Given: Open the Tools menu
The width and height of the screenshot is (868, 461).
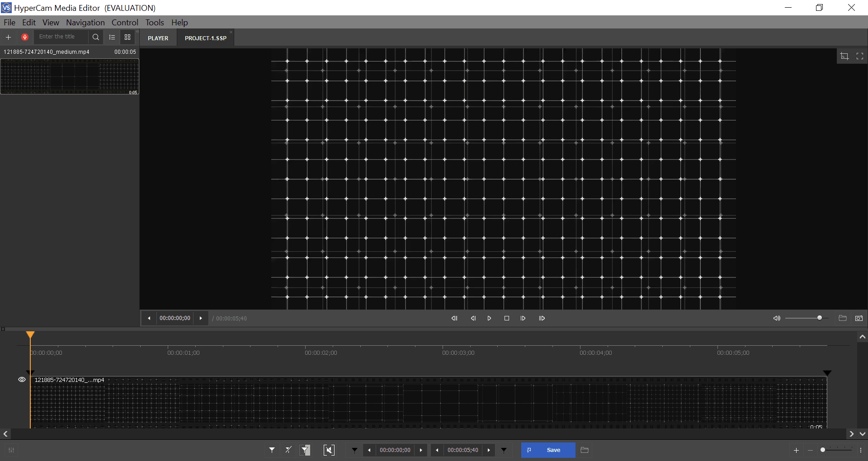Looking at the screenshot, I should [154, 23].
